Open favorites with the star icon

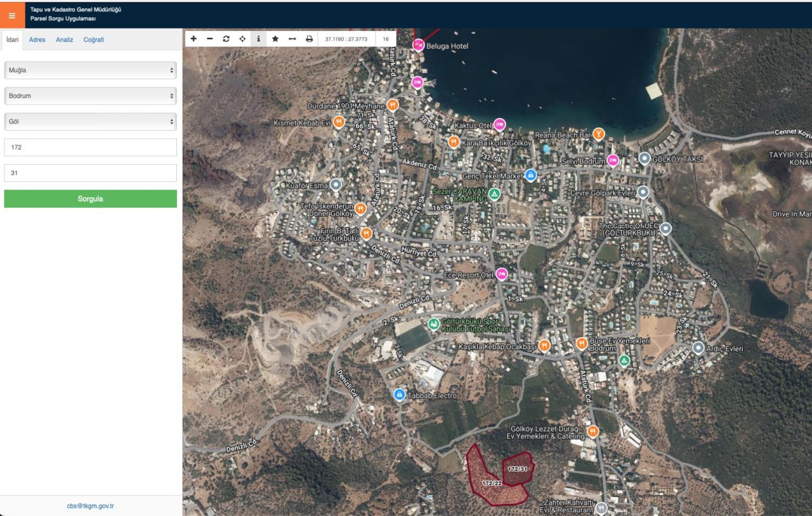[x=275, y=39]
